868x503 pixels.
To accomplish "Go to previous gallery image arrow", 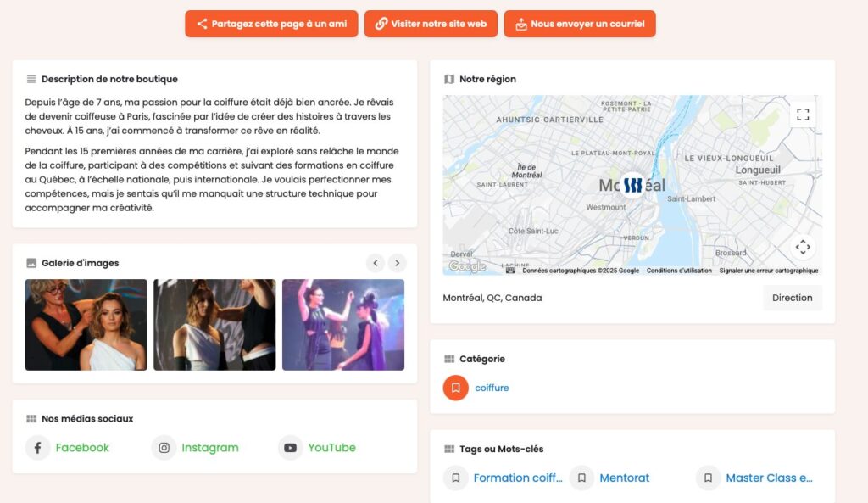I will (x=376, y=263).
